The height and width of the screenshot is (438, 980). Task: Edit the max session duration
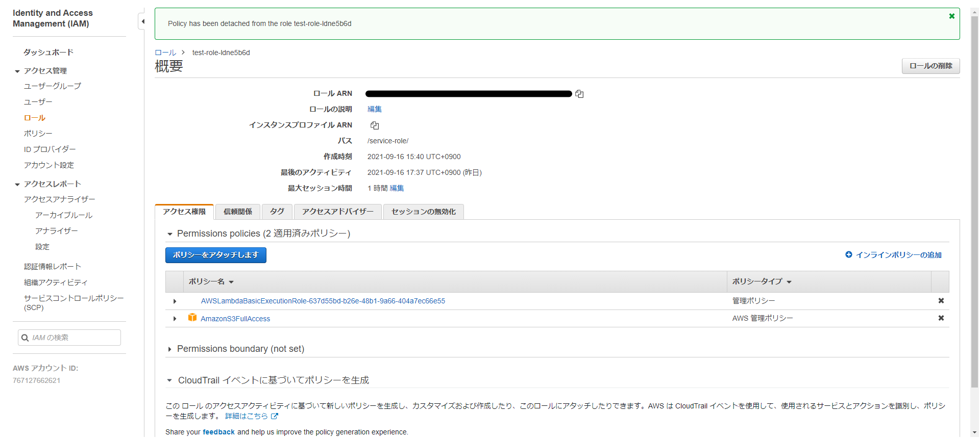(397, 188)
